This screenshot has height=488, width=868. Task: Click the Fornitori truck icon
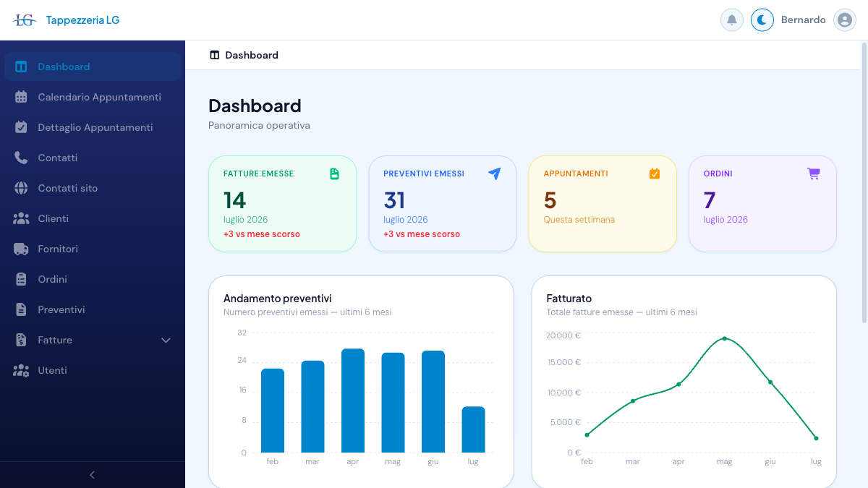[21, 249]
